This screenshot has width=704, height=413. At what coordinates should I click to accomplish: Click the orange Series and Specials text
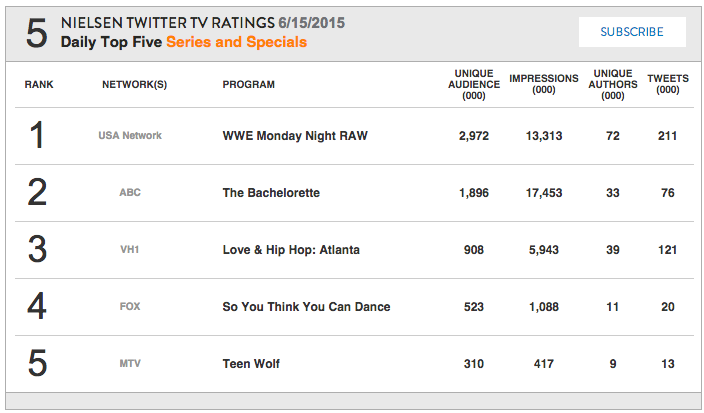click(x=237, y=42)
